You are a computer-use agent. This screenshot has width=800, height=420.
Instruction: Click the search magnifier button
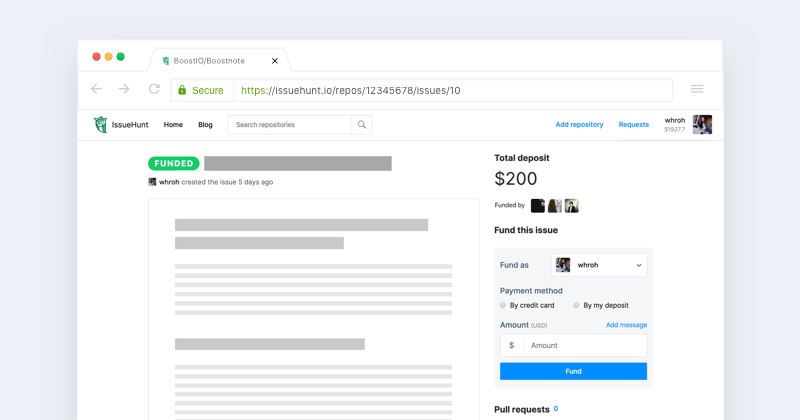[x=362, y=125]
